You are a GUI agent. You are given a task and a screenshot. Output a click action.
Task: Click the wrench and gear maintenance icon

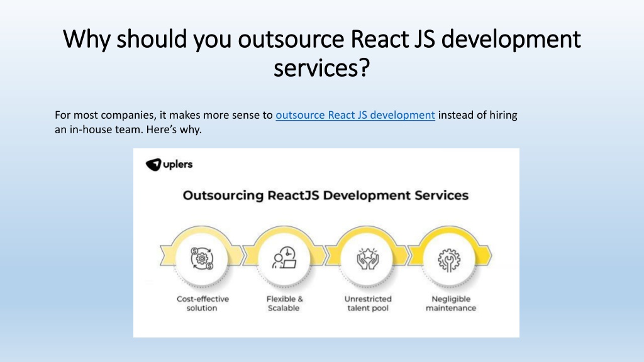coord(449,260)
